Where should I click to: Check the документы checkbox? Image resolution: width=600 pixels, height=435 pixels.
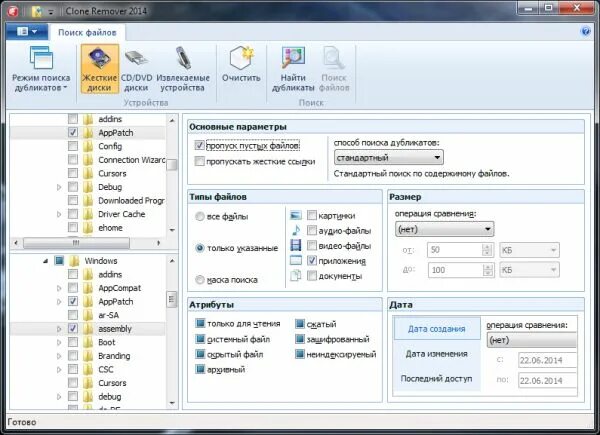pos(312,275)
